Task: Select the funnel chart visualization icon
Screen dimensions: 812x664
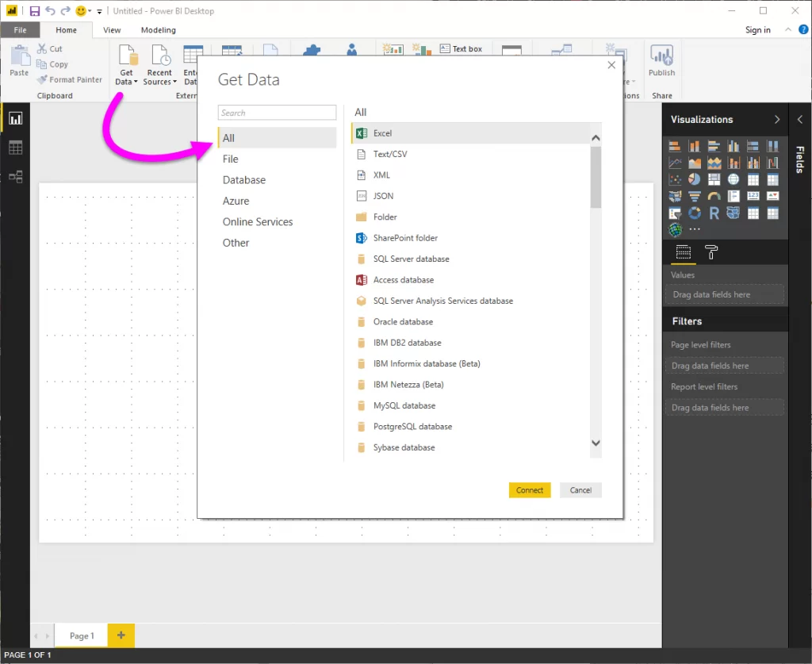Action: tap(694, 195)
